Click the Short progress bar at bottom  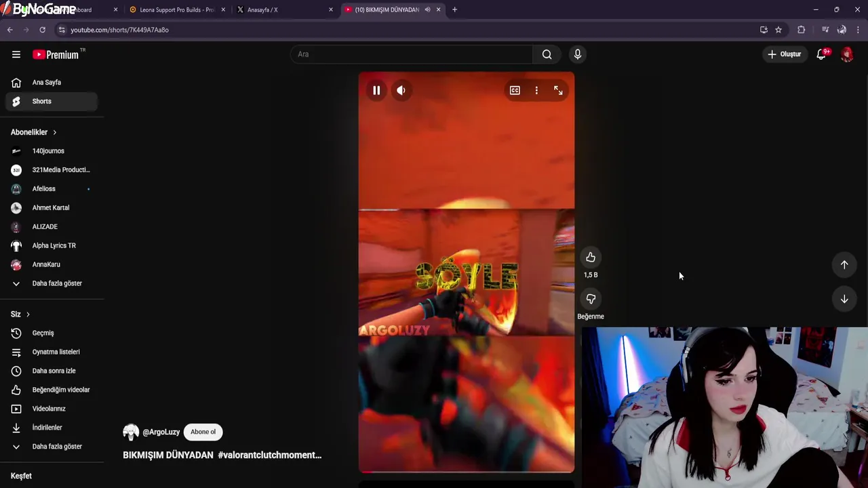click(467, 471)
